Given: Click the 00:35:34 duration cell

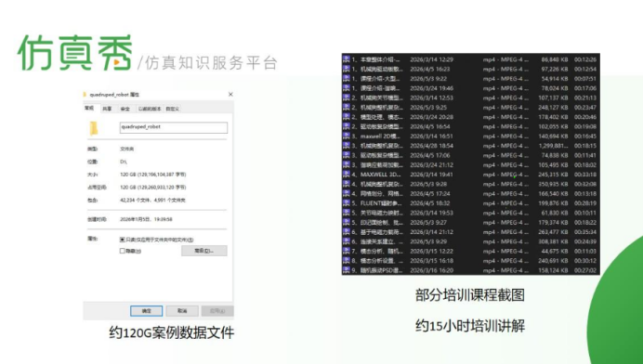Looking at the screenshot, I should click(x=585, y=232).
